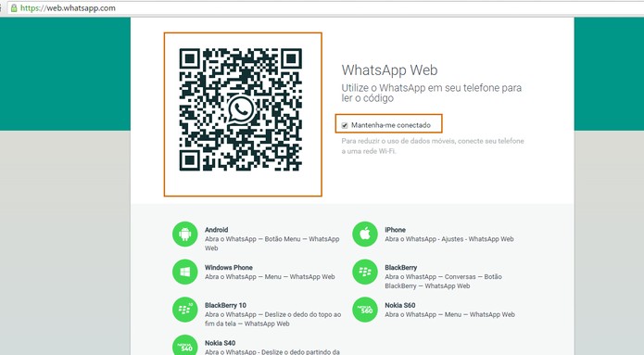Click the iPhone Apple logo icon
The image size is (644, 355).
click(x=365, y=235)
